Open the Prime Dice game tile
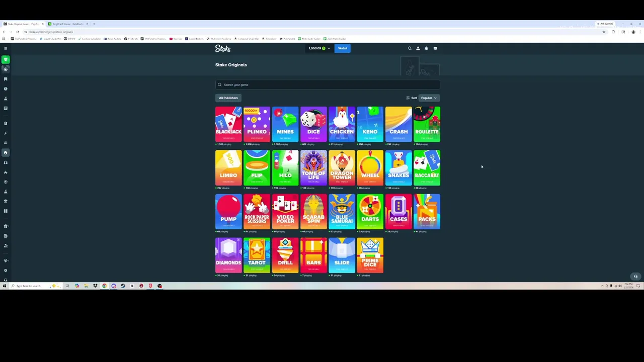The width and height of the screenshot is (644, 362). (x=370, y=255)
